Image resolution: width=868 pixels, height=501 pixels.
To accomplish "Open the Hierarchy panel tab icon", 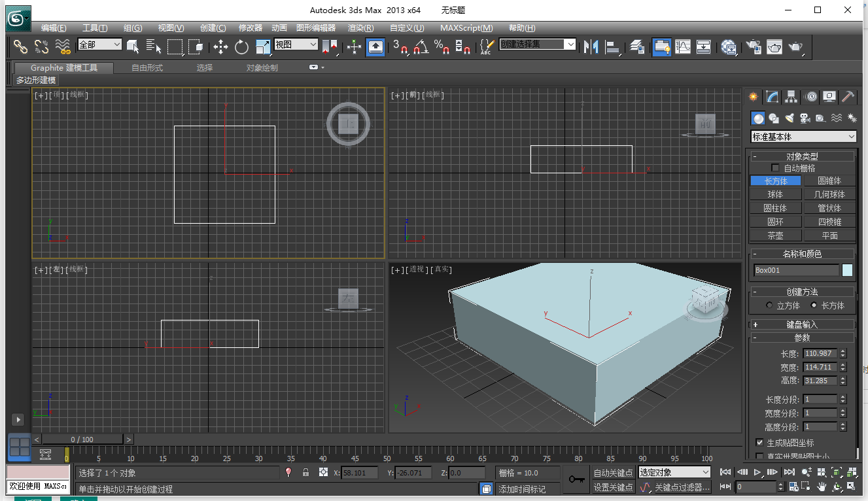I will click(791, 97).
